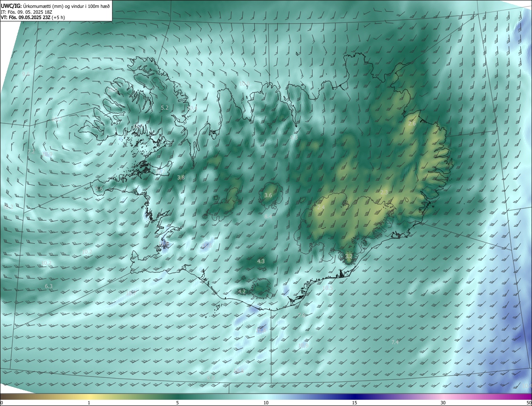The height and width of the screenshot is (406, 532).
Task: Click the '50' tick label on the colorbar
Action: click(x=529, y=403)
